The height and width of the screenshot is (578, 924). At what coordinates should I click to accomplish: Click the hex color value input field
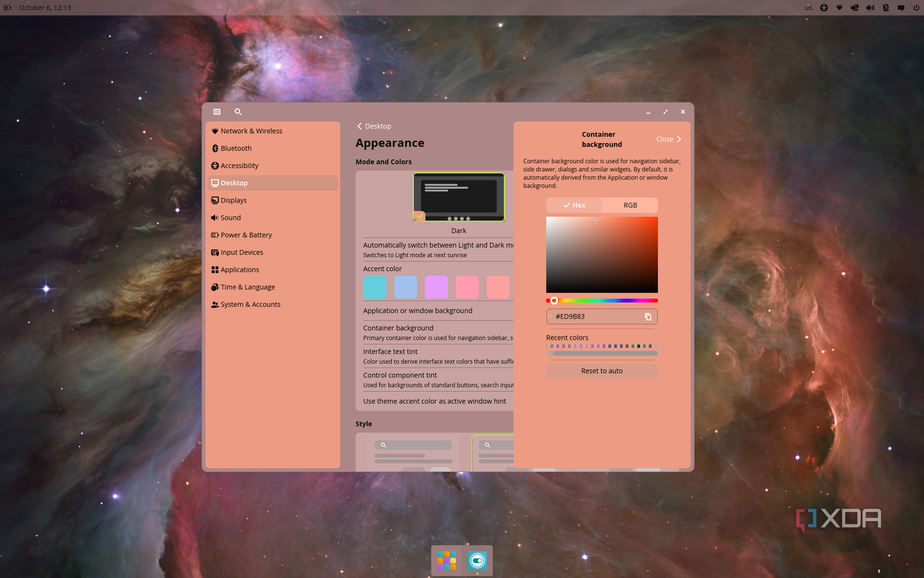602,316
